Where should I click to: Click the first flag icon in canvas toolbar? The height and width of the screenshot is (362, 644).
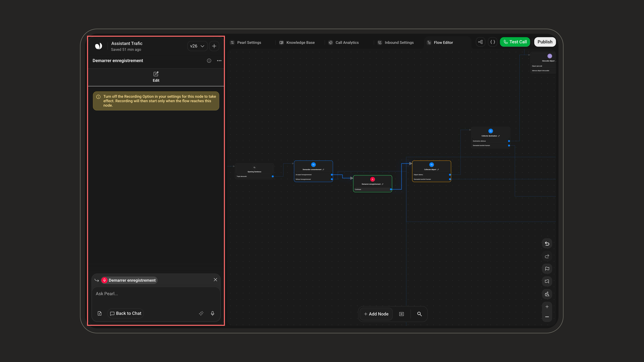coord(547,269)
